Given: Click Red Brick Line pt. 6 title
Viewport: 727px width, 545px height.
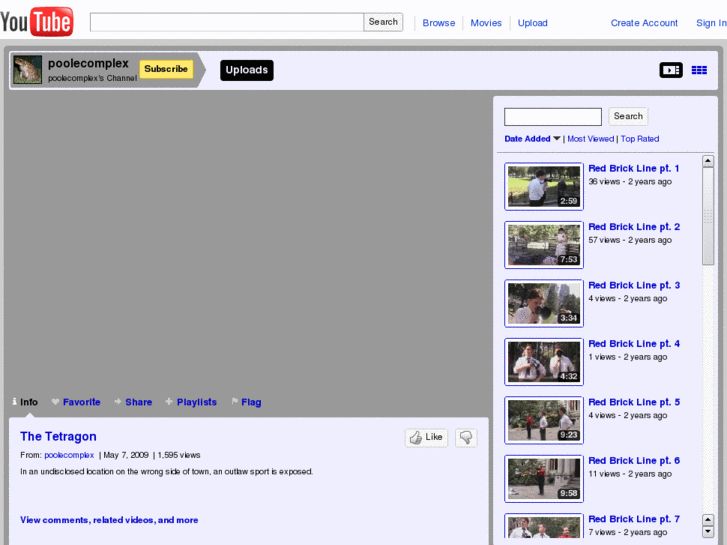Looking at the screenshot, I should (634, 461).
